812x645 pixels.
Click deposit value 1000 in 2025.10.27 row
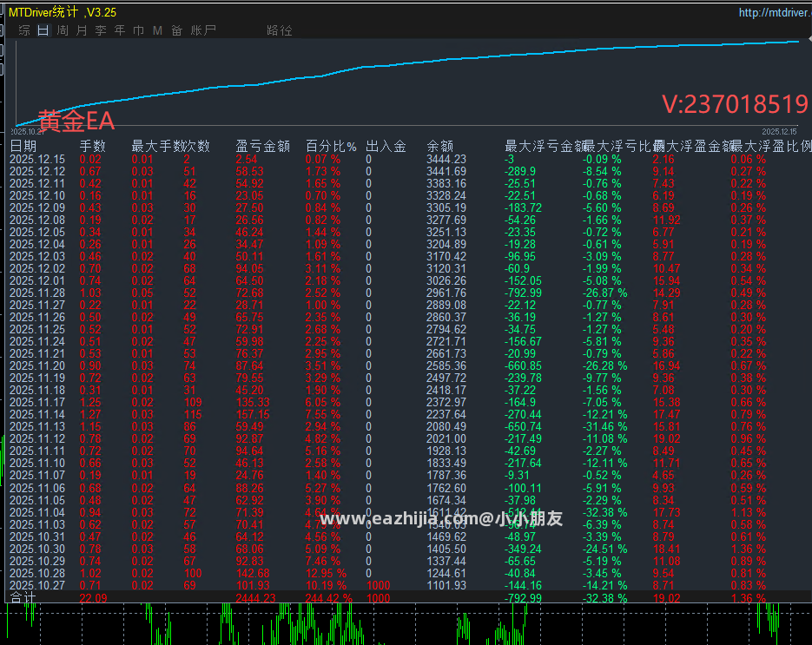click(378, 585)
